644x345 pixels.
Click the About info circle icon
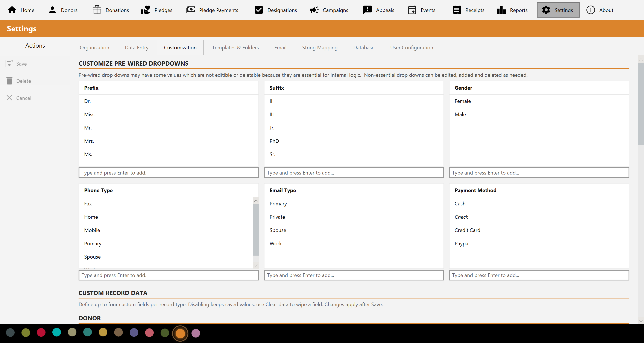pyautogui.click(x=591, y=10)
